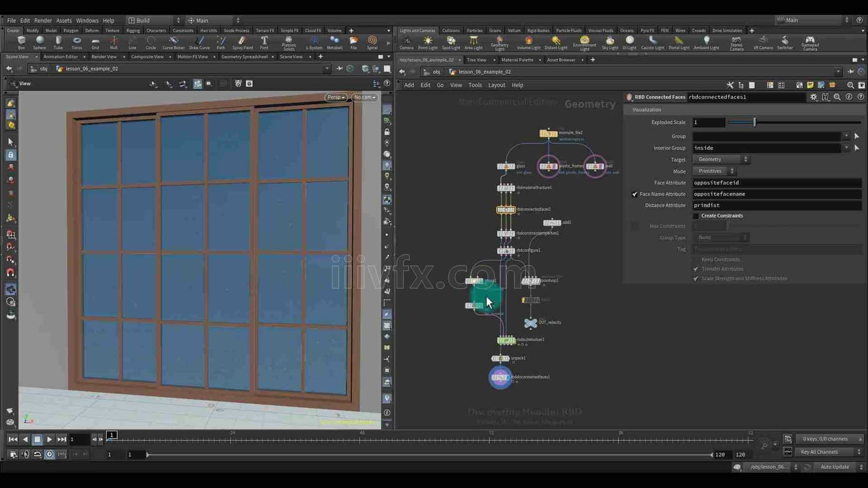Jump to the last frame
868x488 pixels.
[61, 439]
